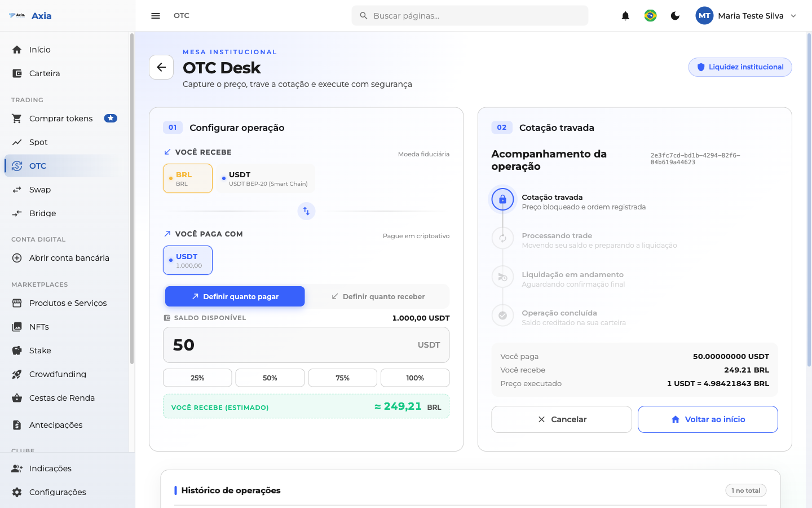Screen dimensions: 812x508
Task: Click the notifications bell icon
Action: [x=625, y=16]
